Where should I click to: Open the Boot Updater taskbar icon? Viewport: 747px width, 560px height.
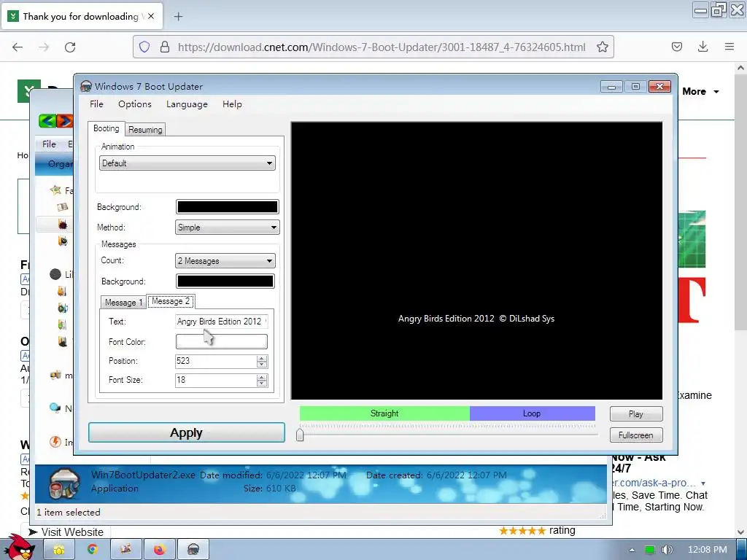click(193, 550)
